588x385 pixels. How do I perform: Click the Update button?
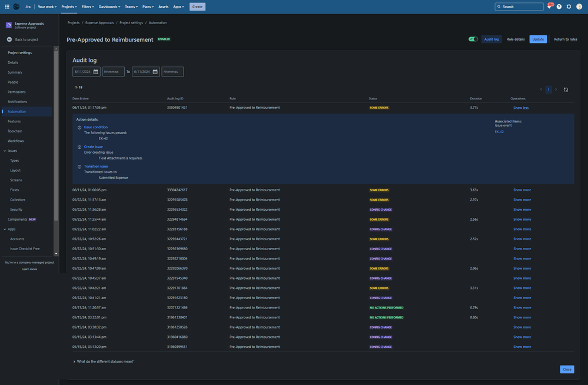[538, 39]
